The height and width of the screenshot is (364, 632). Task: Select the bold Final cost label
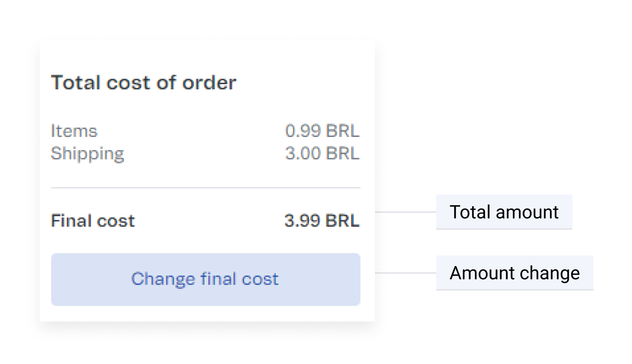click(x=93, y=221)
